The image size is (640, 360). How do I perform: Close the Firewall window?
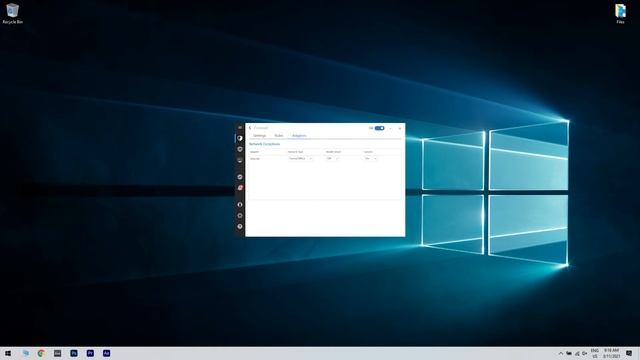(400, 128)
